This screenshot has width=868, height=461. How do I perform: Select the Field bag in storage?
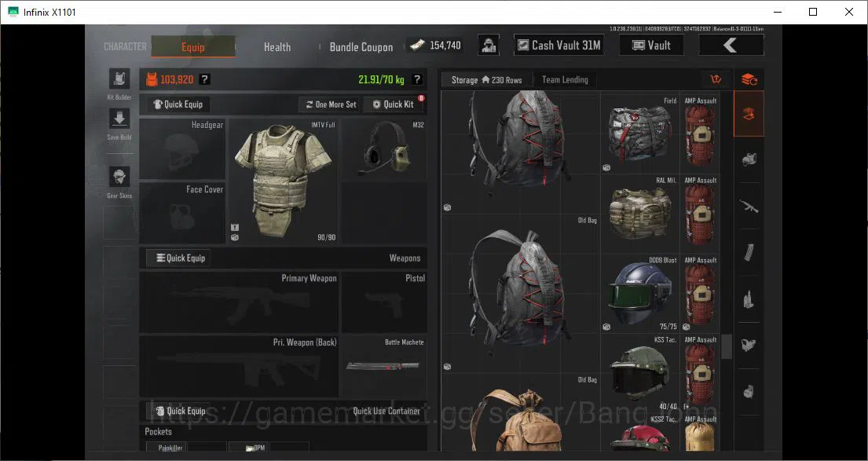640,134
